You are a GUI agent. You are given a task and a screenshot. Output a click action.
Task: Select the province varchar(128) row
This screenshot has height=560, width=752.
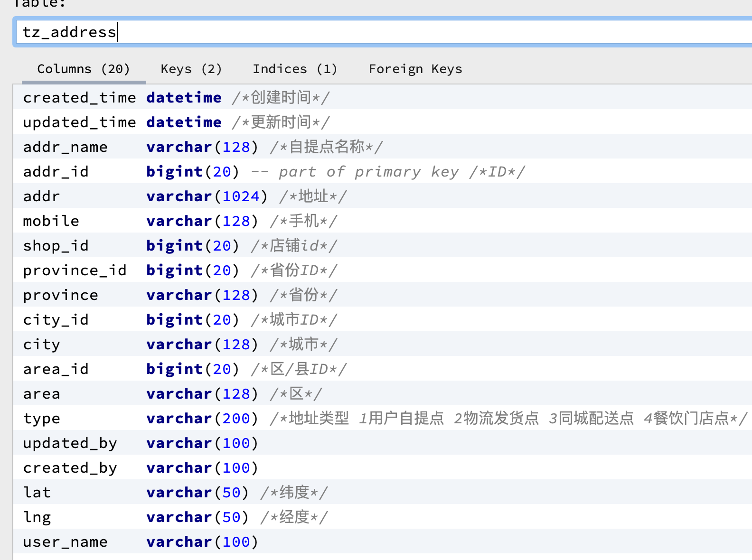(383, 294)
